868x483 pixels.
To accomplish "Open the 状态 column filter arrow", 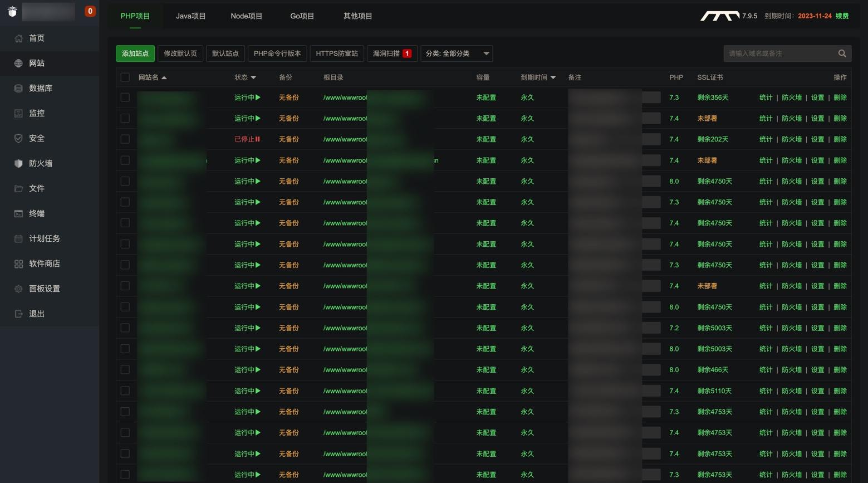I will [253, 78].
